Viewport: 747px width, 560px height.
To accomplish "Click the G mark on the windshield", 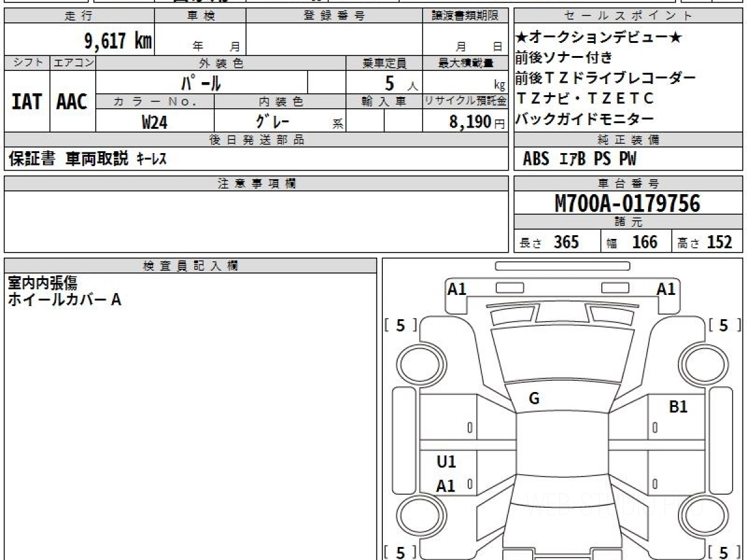I will (x=533, y=399).
